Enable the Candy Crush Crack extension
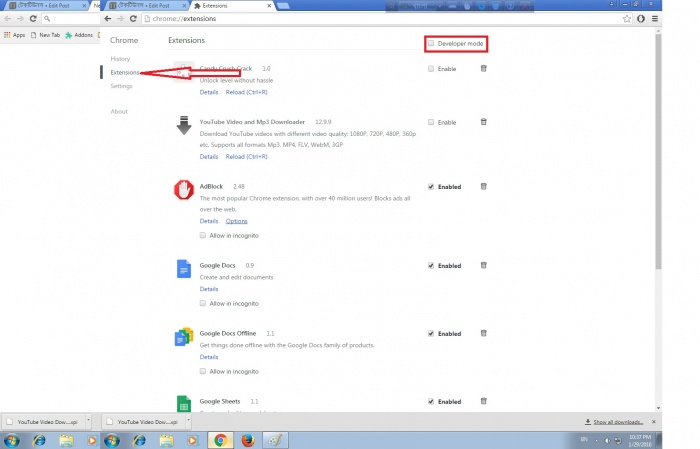The width and height of the screenshot is (700, 449). coord(431,69)
